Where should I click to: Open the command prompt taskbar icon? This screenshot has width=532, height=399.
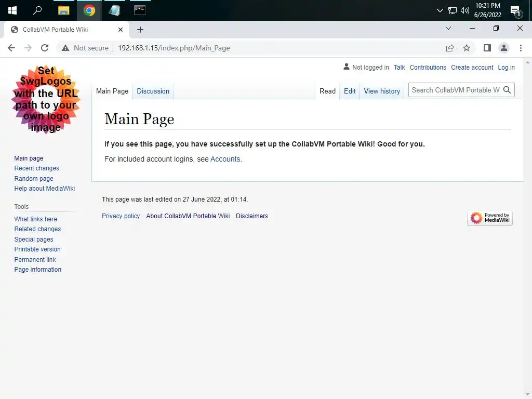tap(140, 10)
